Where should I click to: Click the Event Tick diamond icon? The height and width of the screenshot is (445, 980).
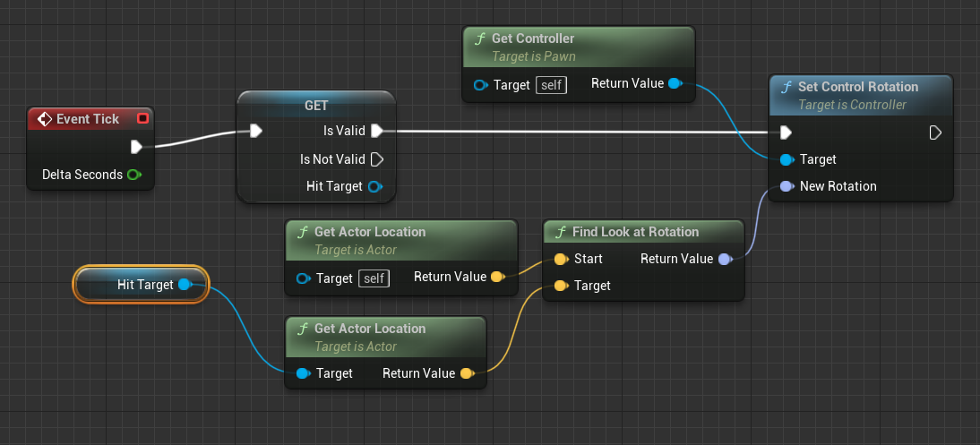pyautogui.click(x=42, y=119)
